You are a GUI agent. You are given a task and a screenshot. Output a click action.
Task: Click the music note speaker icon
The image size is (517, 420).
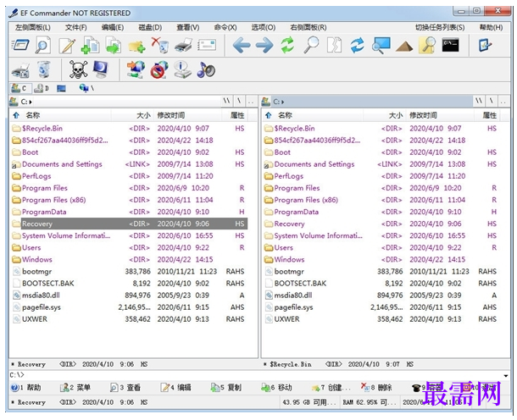pos(206,69)
